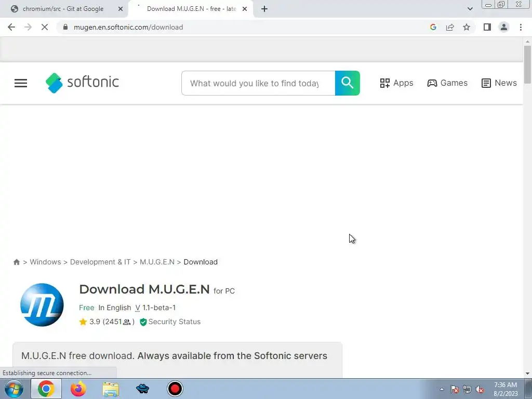Click the Security Status shield
This screenshot has width=532, height=399.
click(143, 322)
